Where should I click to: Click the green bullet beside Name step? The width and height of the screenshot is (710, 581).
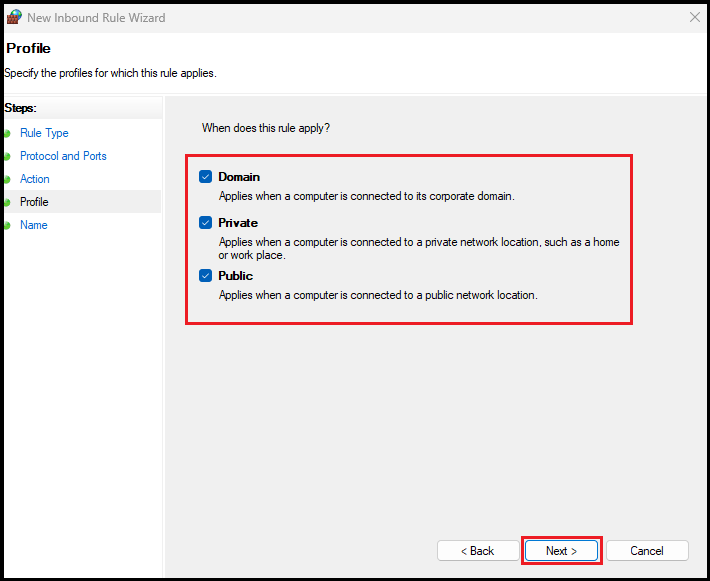(x=7, y=225)
